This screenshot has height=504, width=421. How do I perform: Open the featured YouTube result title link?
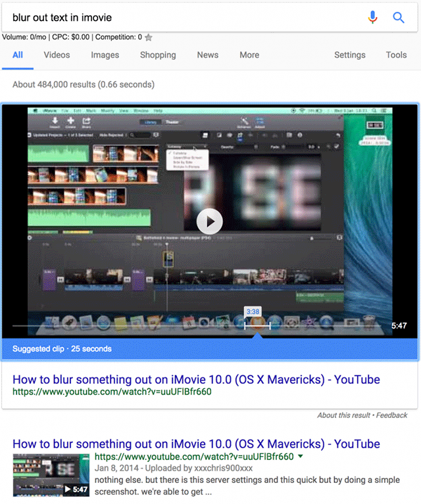tap(196, 380)
